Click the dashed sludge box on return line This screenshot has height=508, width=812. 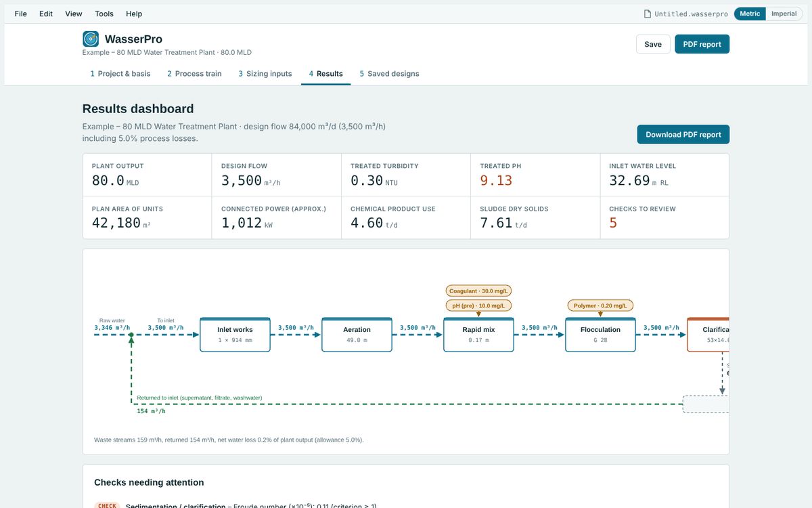(706, 404)
